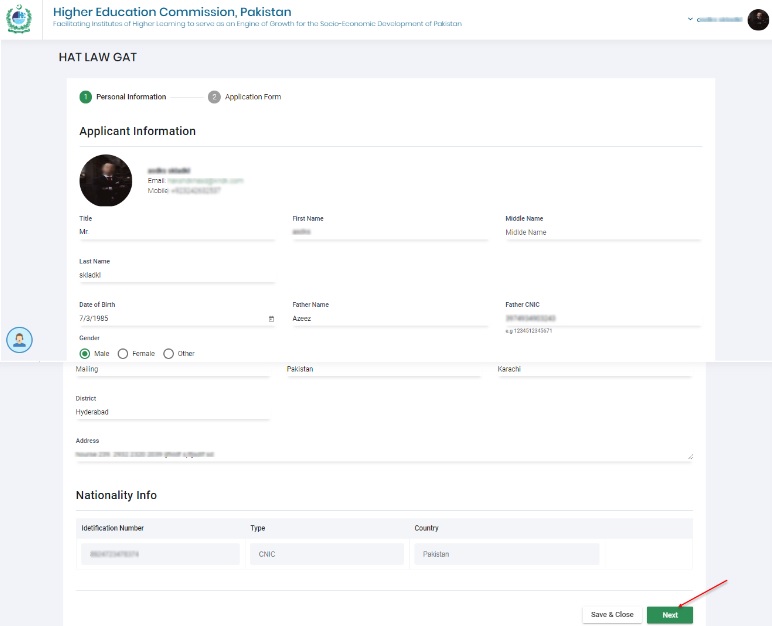Open calendar picker in Date of Birth
Screen dimensions: 772x626
click(x=271, y=319)
